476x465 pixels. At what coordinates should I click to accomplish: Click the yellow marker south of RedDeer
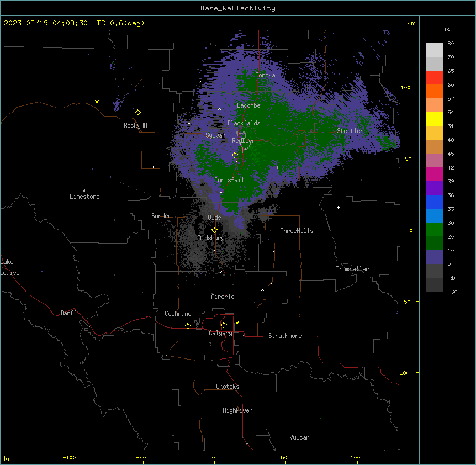[235, 155]
